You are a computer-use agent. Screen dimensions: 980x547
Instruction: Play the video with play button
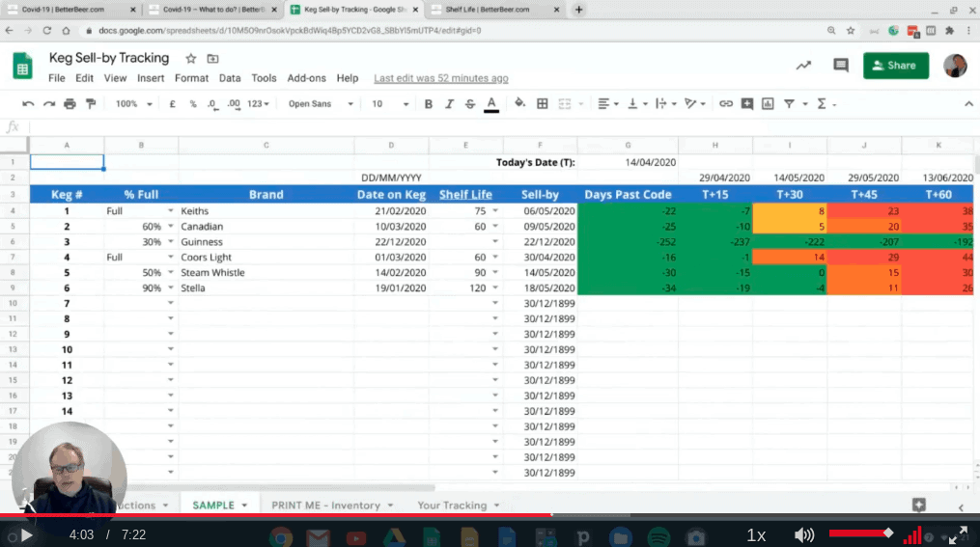(26, 535)
